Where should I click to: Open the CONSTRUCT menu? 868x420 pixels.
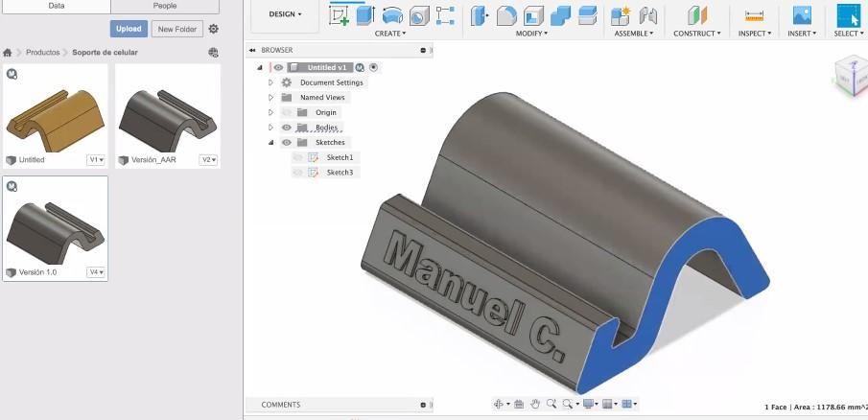click(x=697, y=34)
